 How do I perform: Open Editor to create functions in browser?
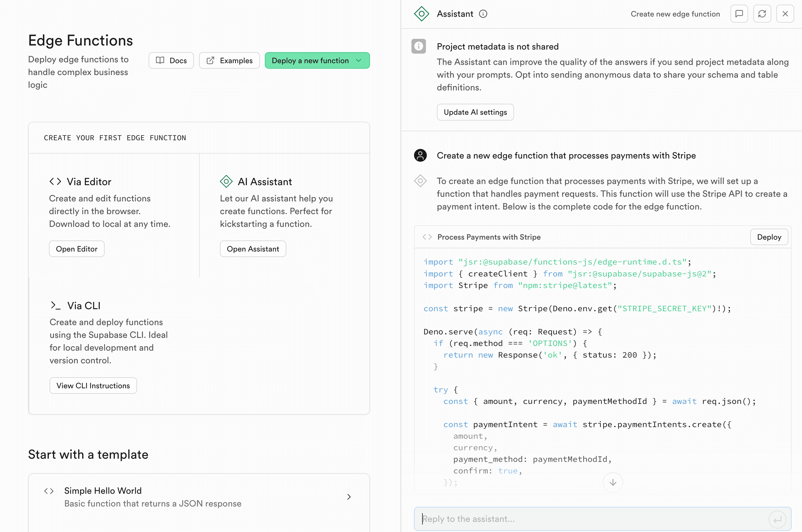pyautogui.click(x=77, y=249)
